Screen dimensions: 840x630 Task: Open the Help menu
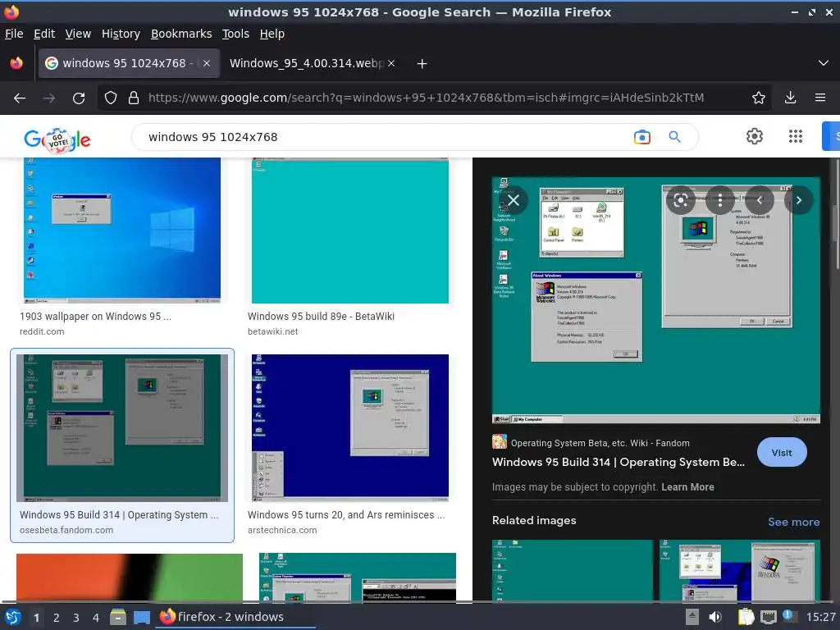click(x=272, y=34)
